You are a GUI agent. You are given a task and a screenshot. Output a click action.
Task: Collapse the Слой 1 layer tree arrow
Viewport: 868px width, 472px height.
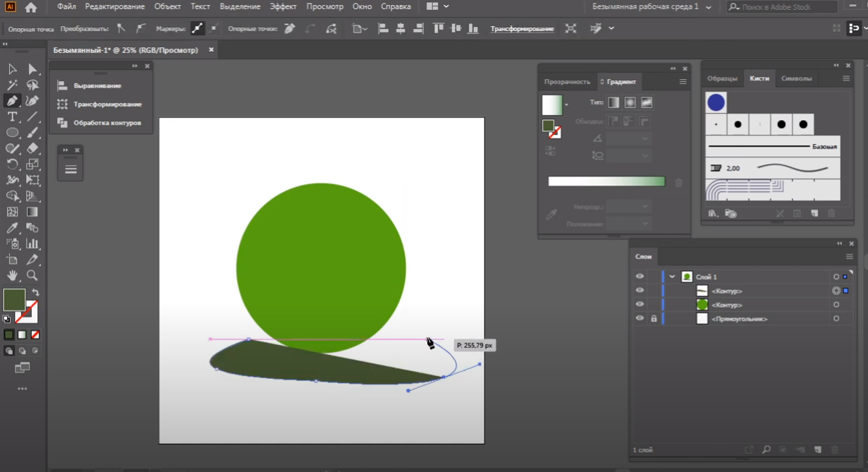(x=673, y=277)
